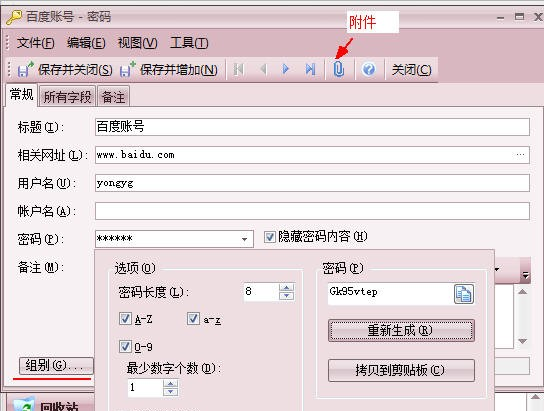Screen dimensions: 544x411
Task: Click the generated password text field
Action: pyautogui.click(x=391, y=294)
